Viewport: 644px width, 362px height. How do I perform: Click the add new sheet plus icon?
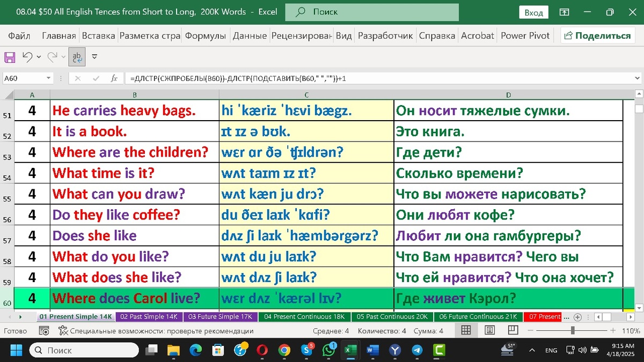click(x=577, y=317)
